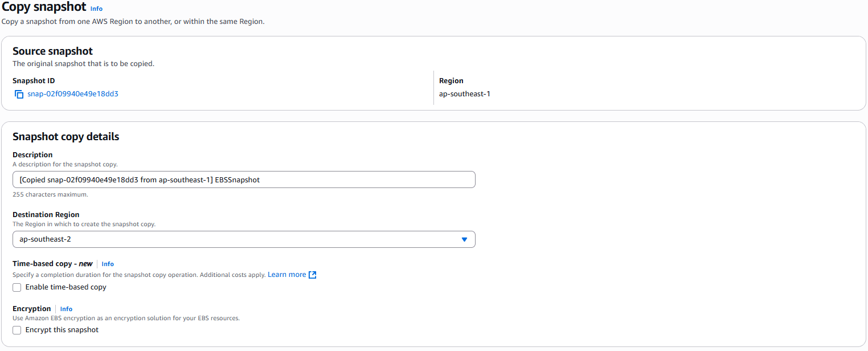868x351 pixels.
Task: Click the Description field label
Action: [32, 154]
